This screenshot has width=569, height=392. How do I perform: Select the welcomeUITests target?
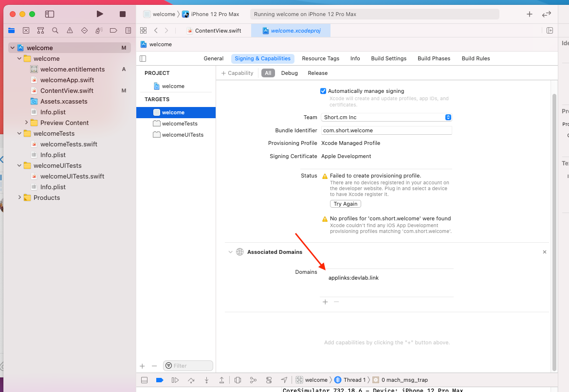point(176,135)
